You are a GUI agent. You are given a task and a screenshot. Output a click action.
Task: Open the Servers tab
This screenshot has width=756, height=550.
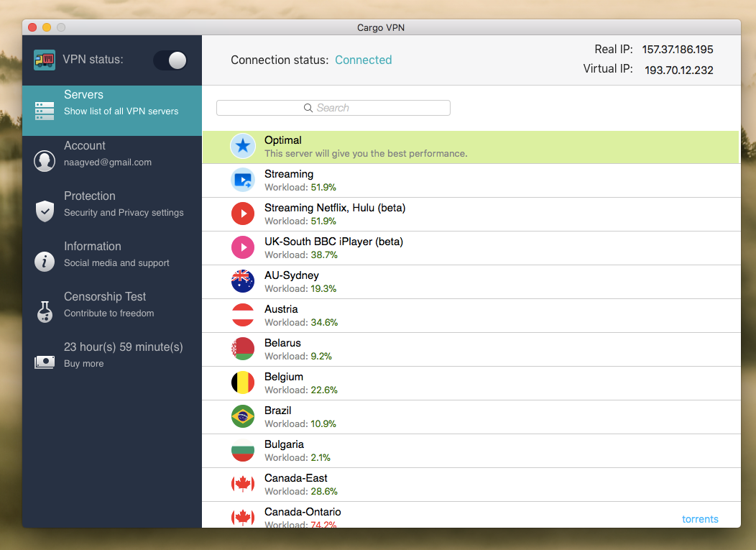pos(112,111)
